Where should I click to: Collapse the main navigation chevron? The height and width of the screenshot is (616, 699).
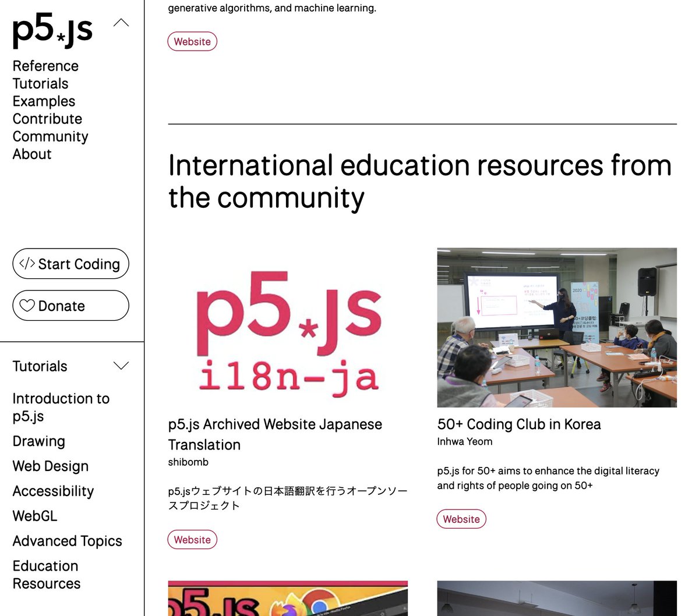[x=121, y=23]
